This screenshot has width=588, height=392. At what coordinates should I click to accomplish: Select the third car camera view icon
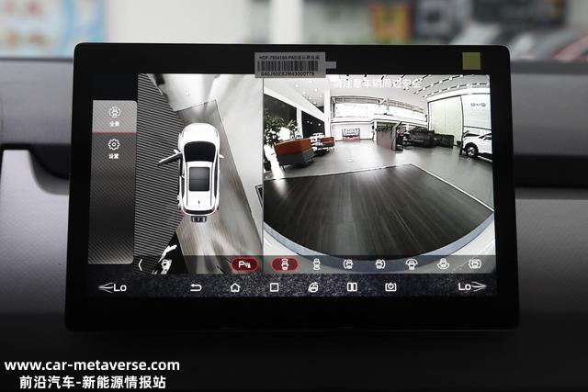pyautogui.click(x=348, y=264)
